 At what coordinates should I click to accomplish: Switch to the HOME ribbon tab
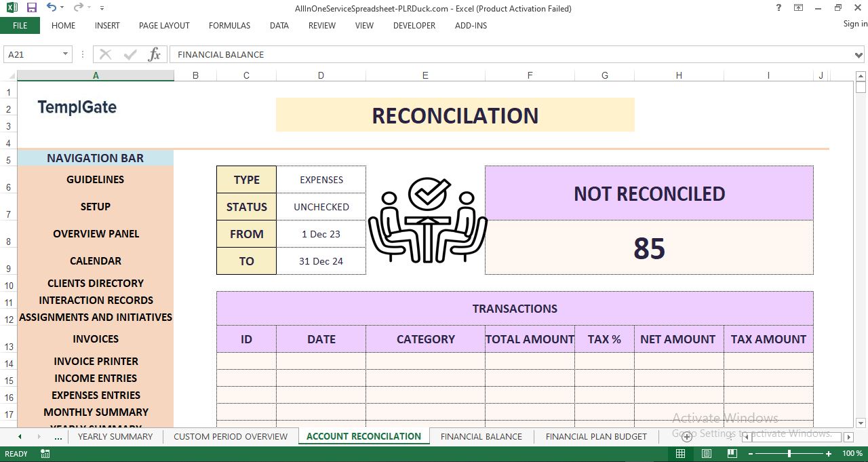(x=64, y=26)
